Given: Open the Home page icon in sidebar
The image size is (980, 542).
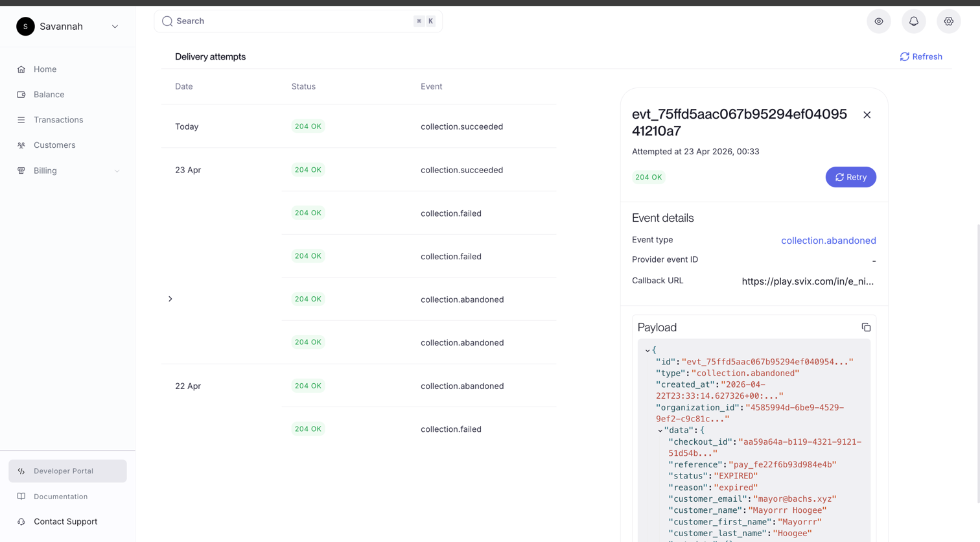Looking at the screenshot, I should 21,69.
